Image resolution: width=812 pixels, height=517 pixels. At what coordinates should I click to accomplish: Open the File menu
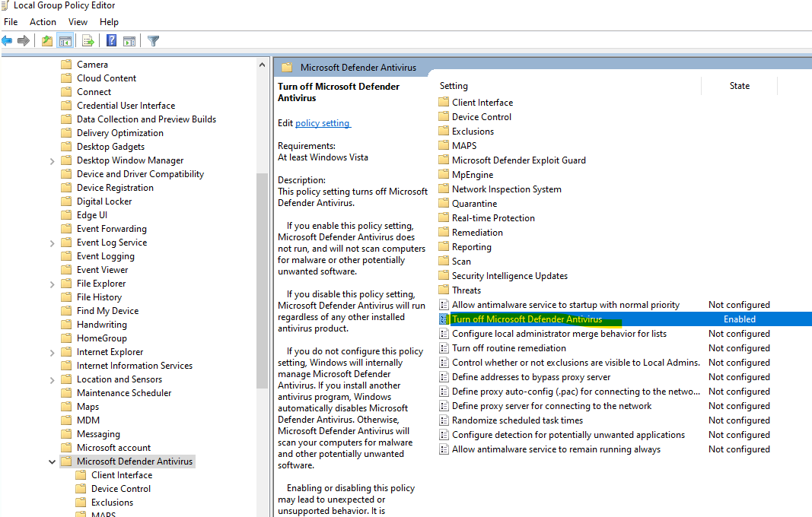pos(11,22)
